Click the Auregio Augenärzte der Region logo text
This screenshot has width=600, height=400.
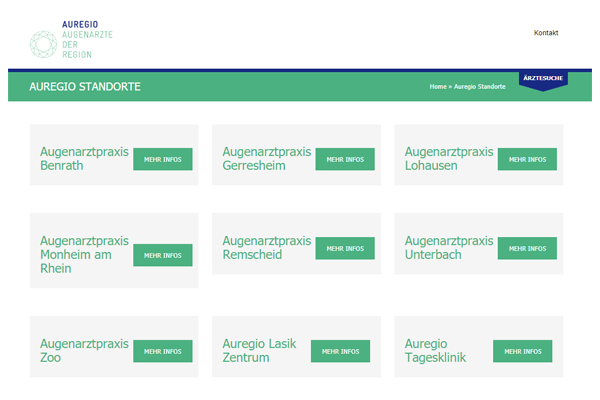point(87,39)
